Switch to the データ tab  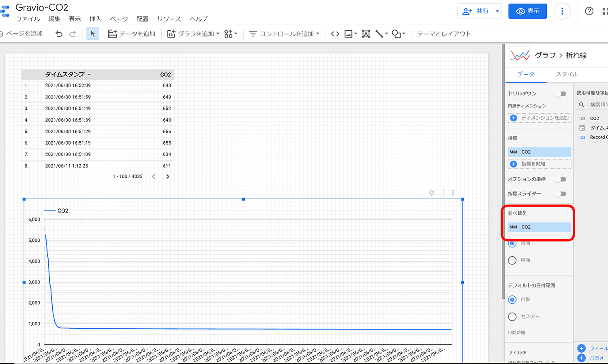tap(526, 75)
